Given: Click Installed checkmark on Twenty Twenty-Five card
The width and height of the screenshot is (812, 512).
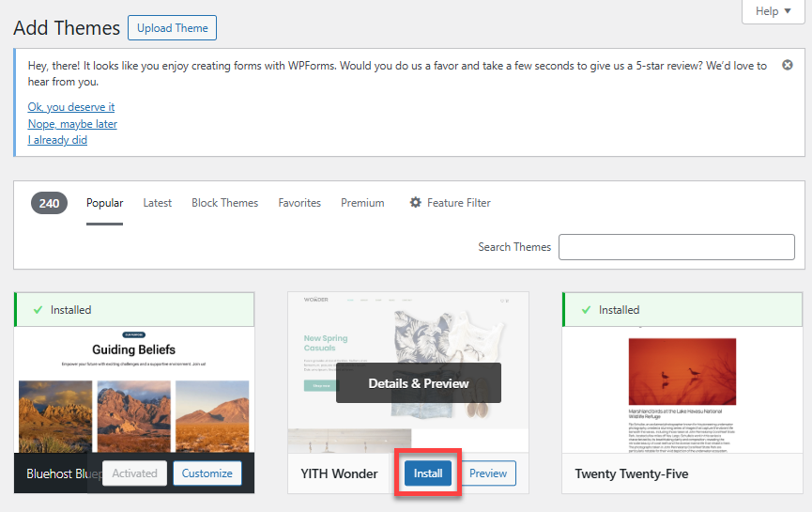Looking at the screenshot, I should [586, 310].
